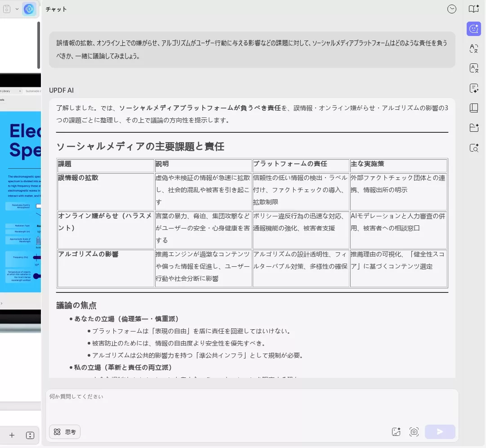Open the AI search magnifier icon
Image resolution: width=486 pixels, height=448 pixels.
pyautogui.click(x=473, y=148)
